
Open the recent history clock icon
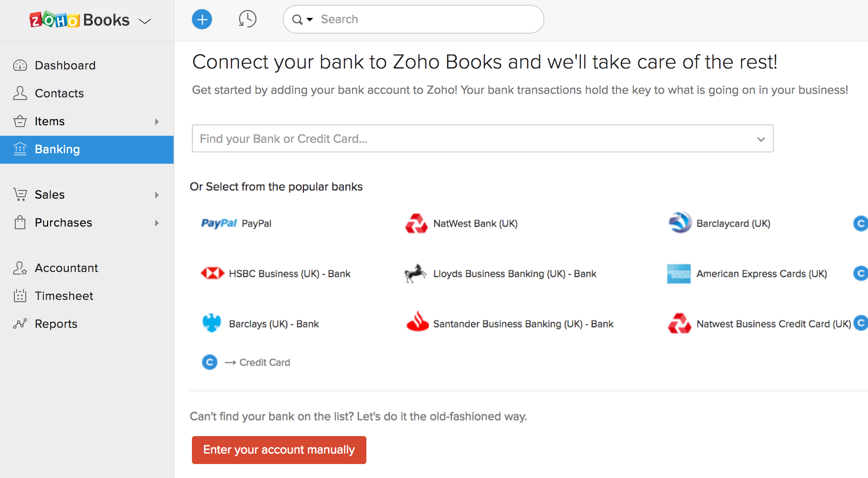pyautogui.click(x=247, y=19)
